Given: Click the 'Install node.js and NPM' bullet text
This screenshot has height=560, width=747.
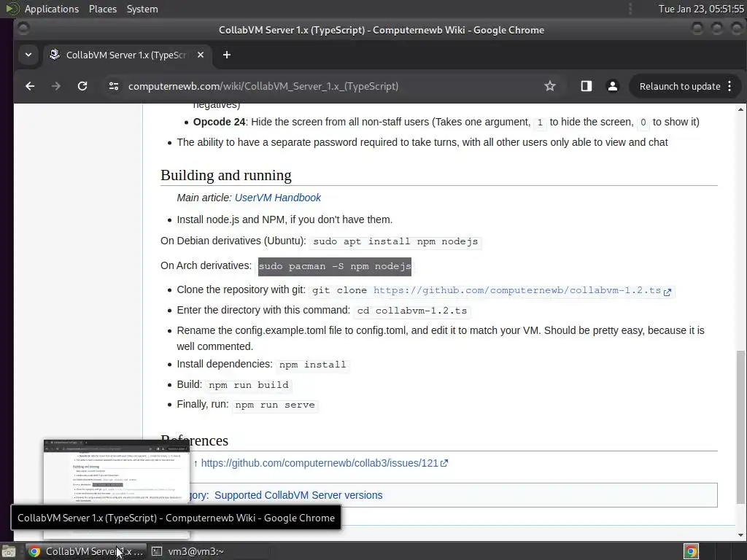Looking at the screenshot, I should click(x=285, y=219).
